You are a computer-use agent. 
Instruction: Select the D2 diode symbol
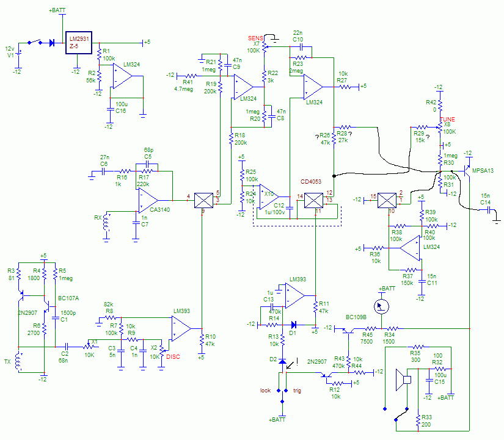[282, 361]
